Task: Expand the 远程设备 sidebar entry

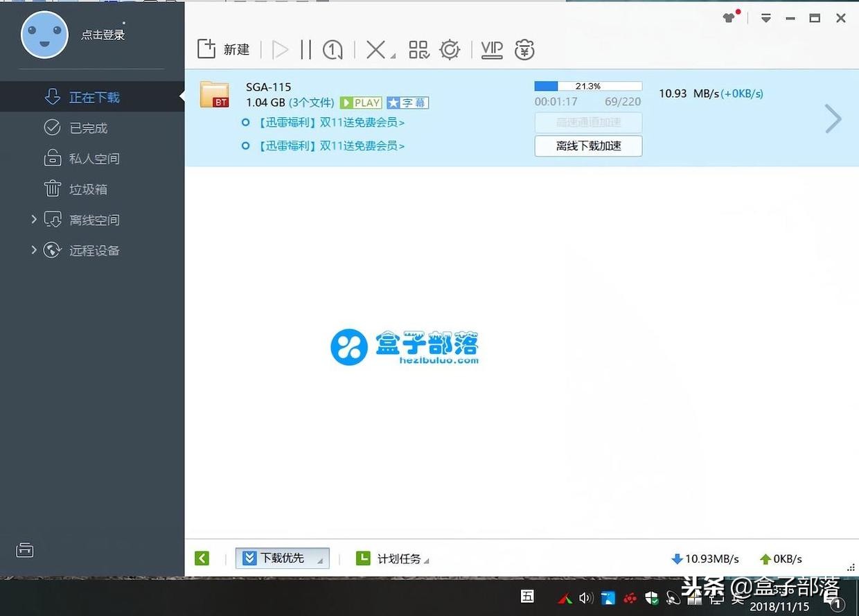Action: [33, 250]
